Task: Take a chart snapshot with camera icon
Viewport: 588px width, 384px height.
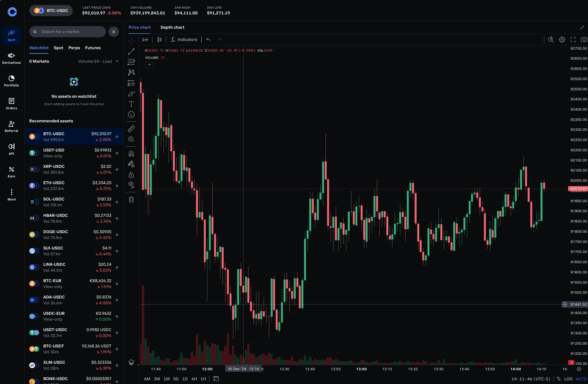Action: point(584,40)
